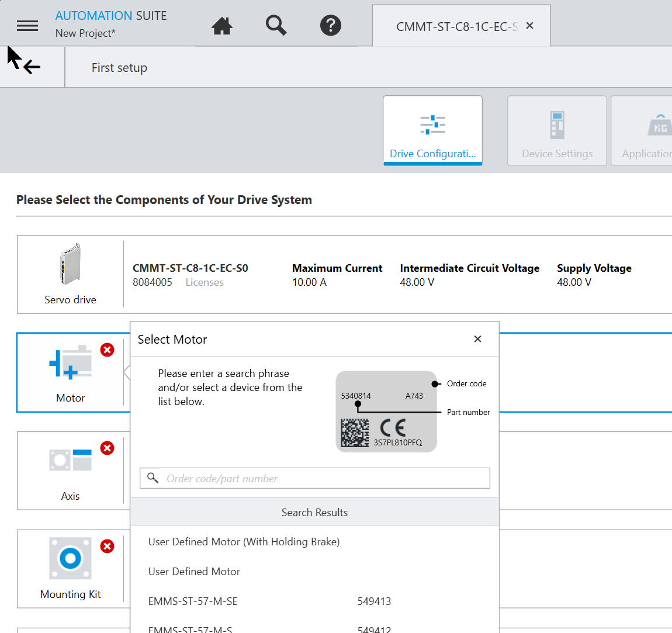Click the AUTOMATION SUITE title

coord(111,16)
